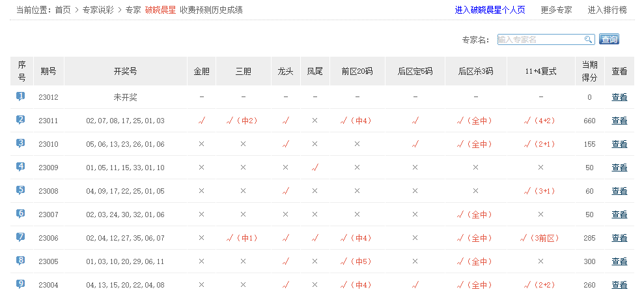Go to 专家说彩 breadcrumb link
This screenshot has height=296, width=644.
98,10
